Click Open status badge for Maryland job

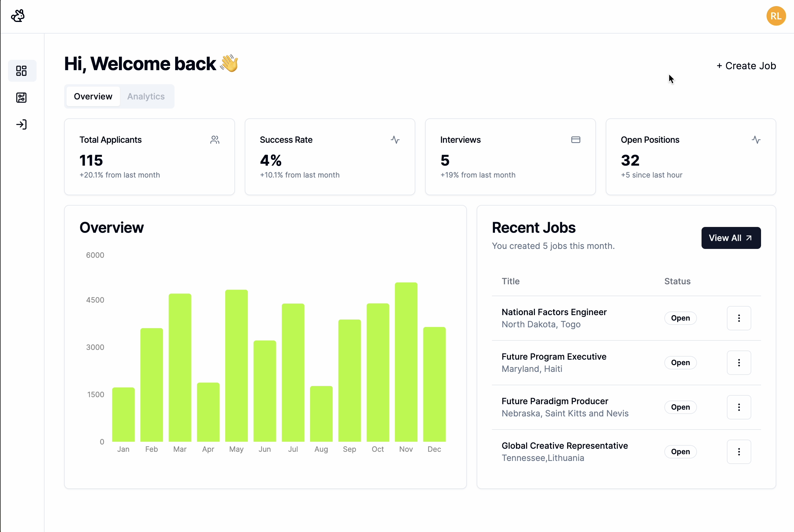[680, 363]
